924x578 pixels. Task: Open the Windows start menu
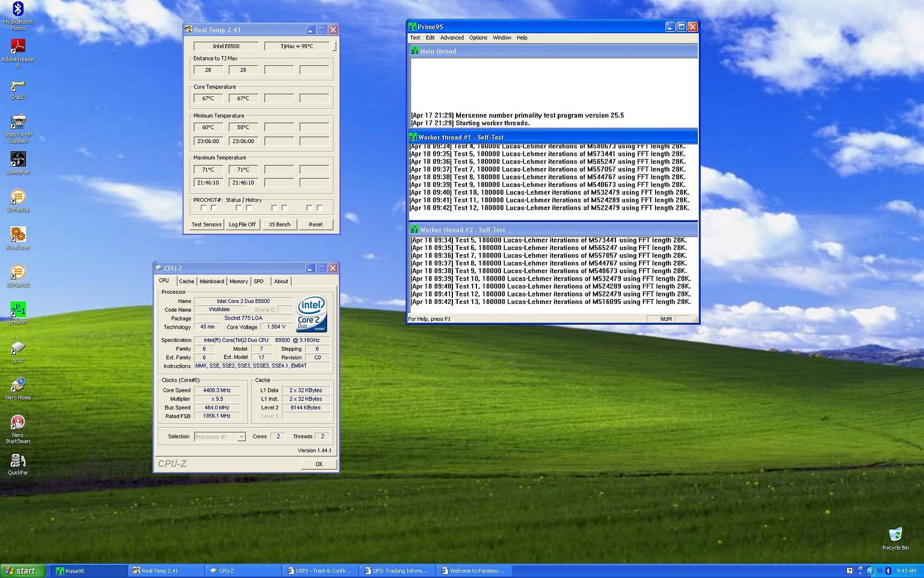22,571
